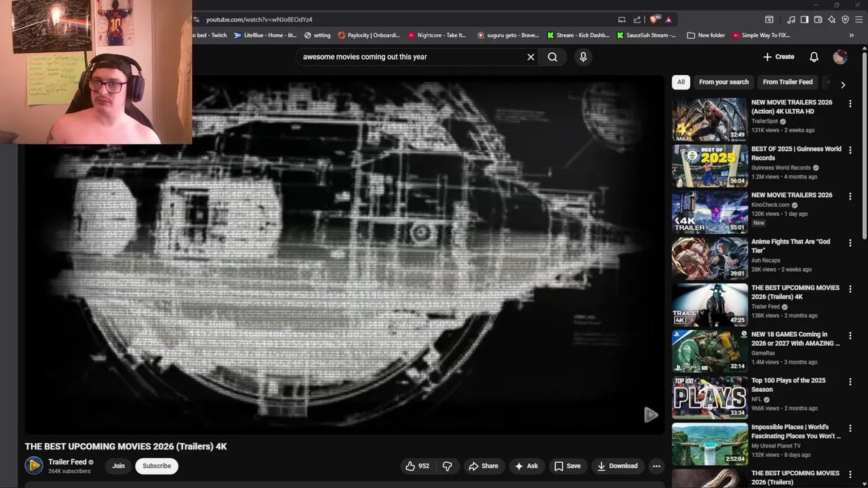
Task: Select From your search chip
Action: [724, 82]
